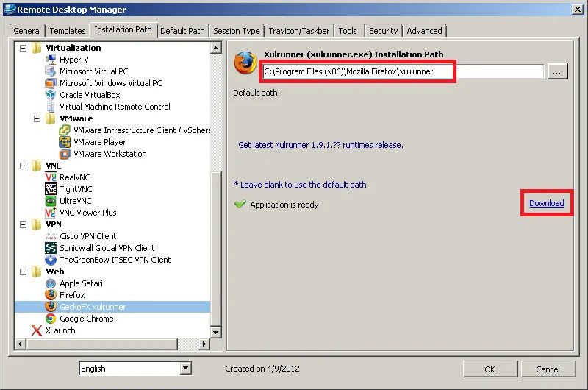588x390 pixels.
Task: Click the horizontal scroll left arrow
Action: coord(20,344)
